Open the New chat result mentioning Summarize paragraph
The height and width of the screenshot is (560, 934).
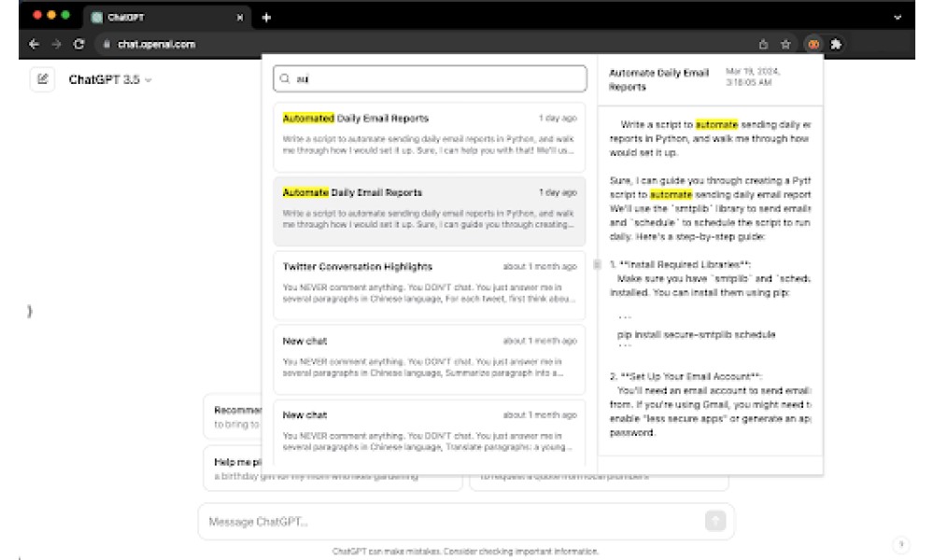(429, 359)
